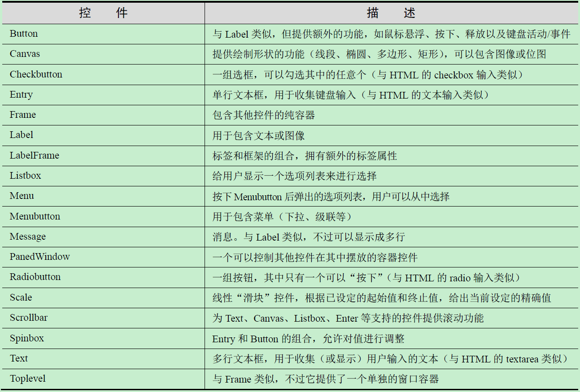Click the 描述 column header
This screenshot has height=392, width=580.
(391, 13)
